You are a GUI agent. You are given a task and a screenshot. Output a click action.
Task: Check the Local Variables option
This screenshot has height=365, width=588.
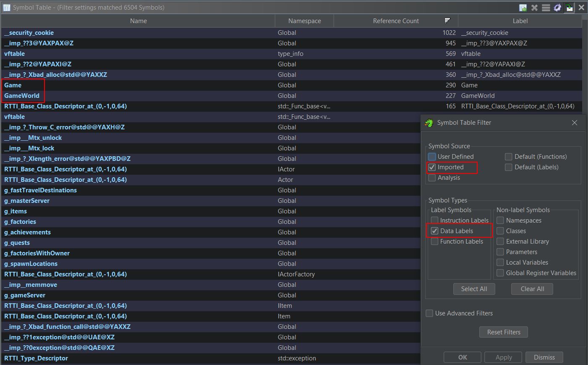click(500, 263)
